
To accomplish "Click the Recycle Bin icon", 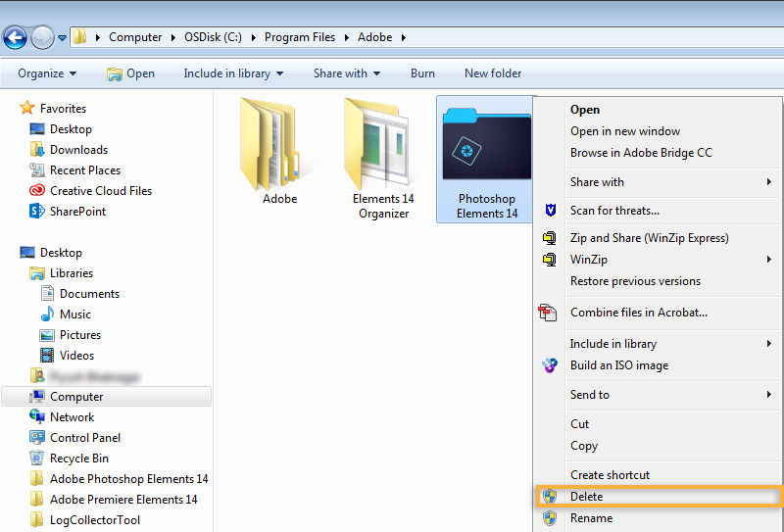I will pyautogui.click(x=37, y=458).
